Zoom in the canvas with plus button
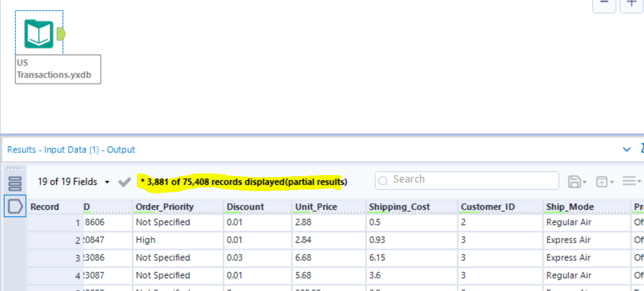This screenshot has height=291, width=644. click(x=632, y=4)
